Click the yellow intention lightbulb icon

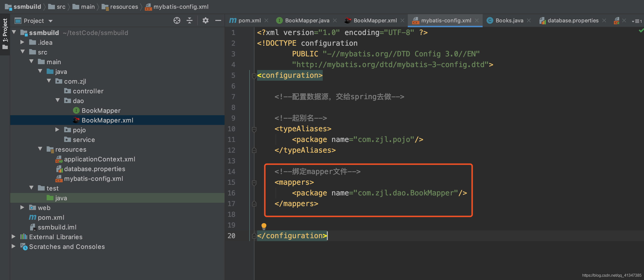pos(264,227)
